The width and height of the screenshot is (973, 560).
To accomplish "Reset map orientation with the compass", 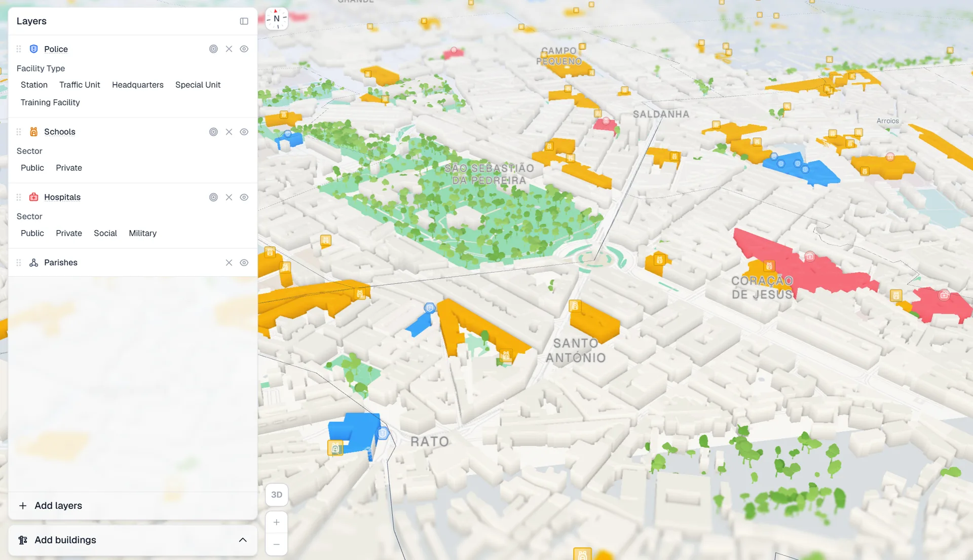I will (x=277, y=19).
